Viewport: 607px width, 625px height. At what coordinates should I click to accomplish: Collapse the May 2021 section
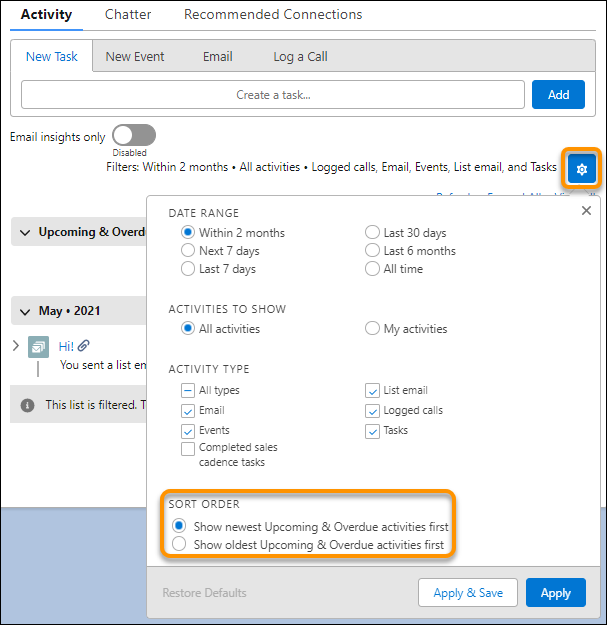click(25, 312)
